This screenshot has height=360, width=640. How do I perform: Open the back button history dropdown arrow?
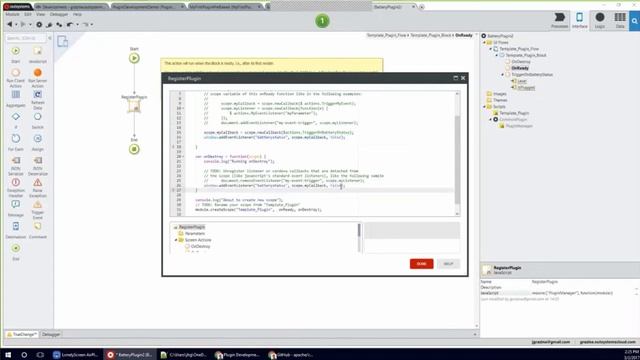point(16,24)
